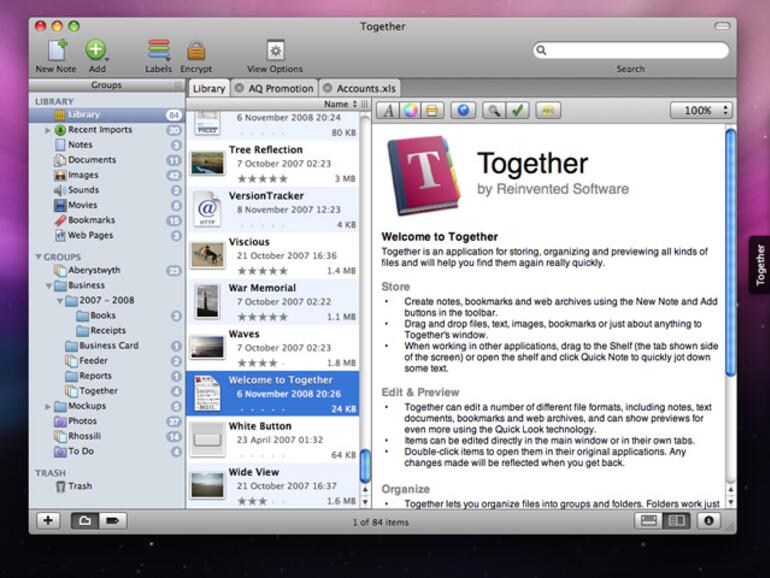Expand the Mockups folder triangle
This screenshot has height=578, width=770.
tap(48, 407)
